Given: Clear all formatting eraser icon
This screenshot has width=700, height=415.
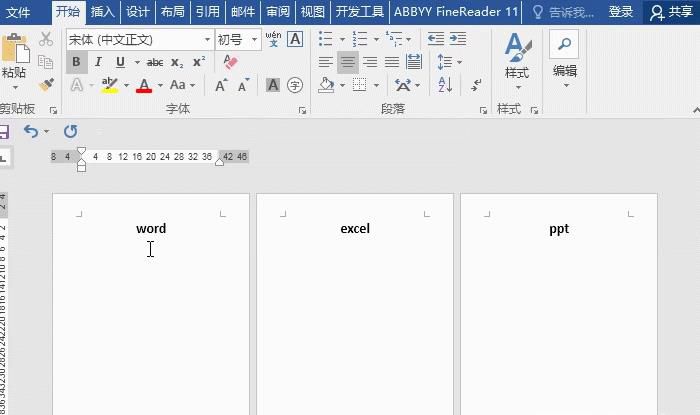Looking at the screenshot, I should point(230,62).
